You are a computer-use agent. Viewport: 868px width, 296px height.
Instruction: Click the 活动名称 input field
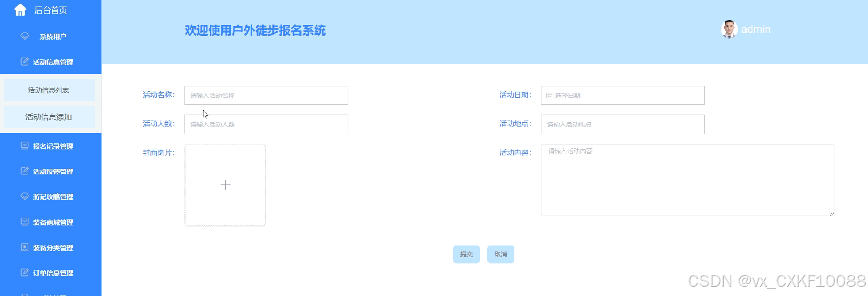pos(266,95)
